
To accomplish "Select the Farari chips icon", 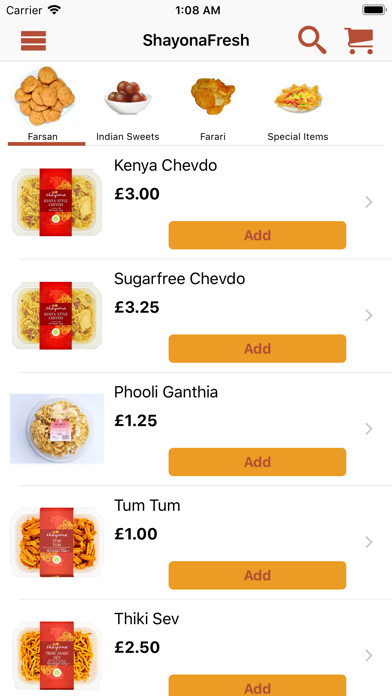I will point(213,96).
